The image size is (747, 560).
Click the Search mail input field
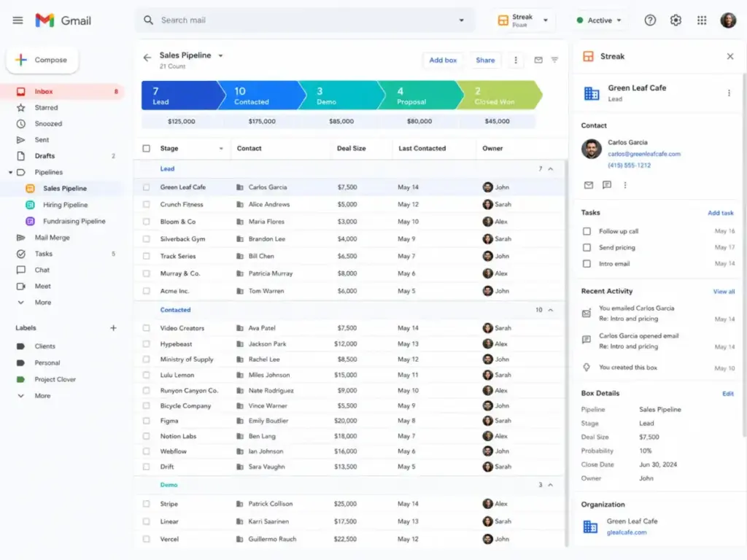click(305, 20)
